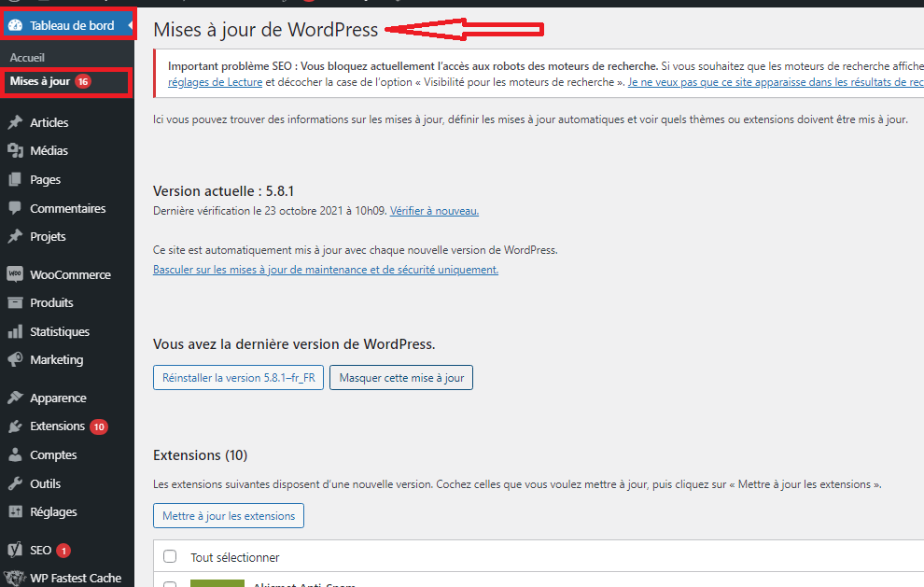Click Je ne veux pas que ce site apparaisse link
This screenshot has height=587, width=924.
(x=776, y=82)
